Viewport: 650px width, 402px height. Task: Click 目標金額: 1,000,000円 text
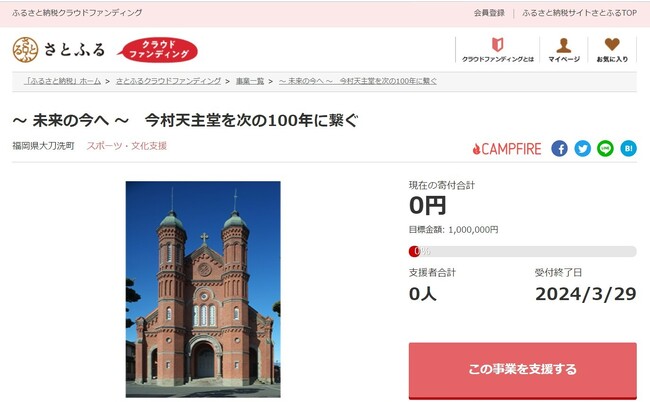click(x=454, y=230)
